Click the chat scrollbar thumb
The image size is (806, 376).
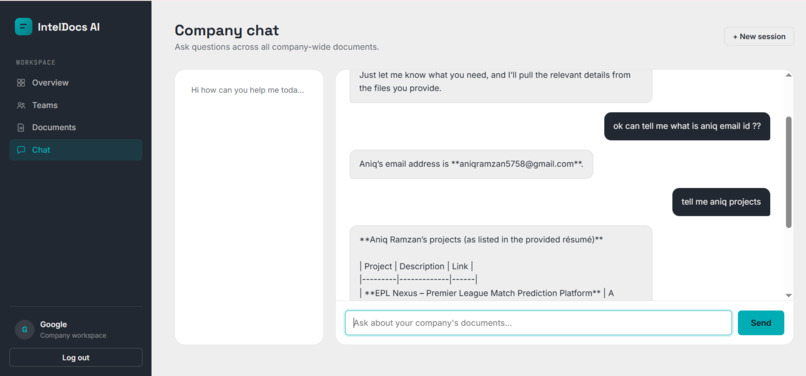(x=789, y=172)
